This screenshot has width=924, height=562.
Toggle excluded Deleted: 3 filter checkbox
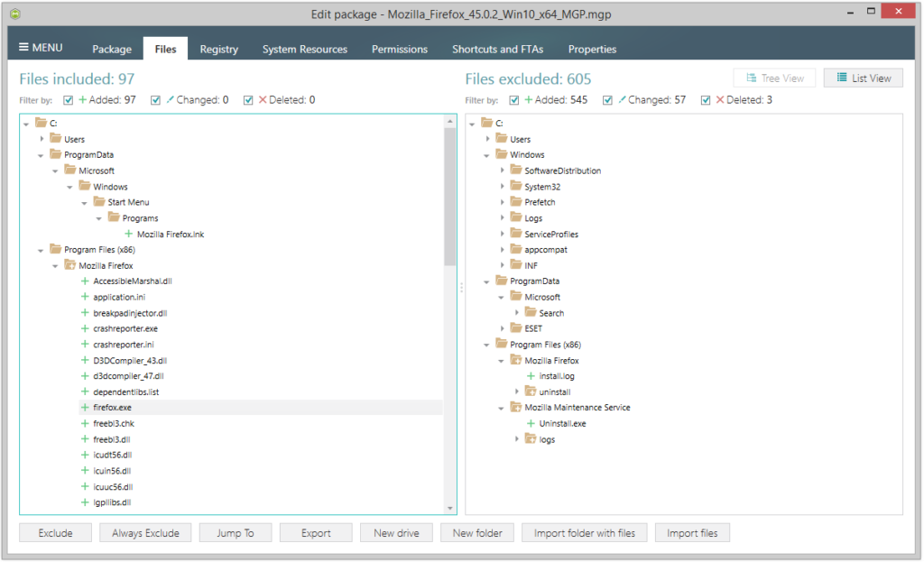(x=706, y=100)
